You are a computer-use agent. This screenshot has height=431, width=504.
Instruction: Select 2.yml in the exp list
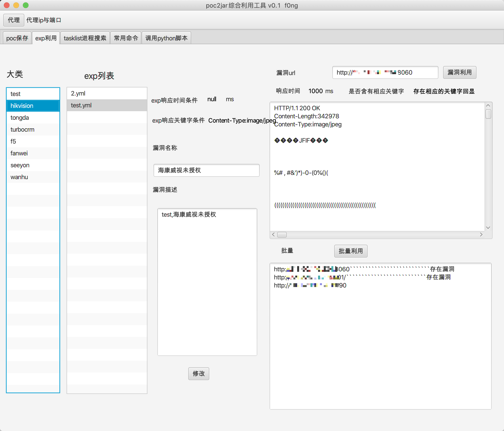[x=78, y=93]
